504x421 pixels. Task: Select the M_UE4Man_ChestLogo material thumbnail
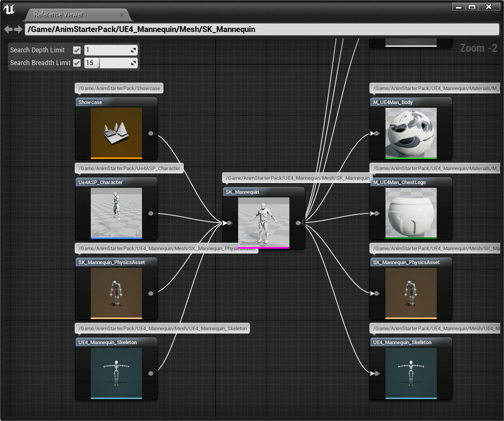click(x=411, y=213)
